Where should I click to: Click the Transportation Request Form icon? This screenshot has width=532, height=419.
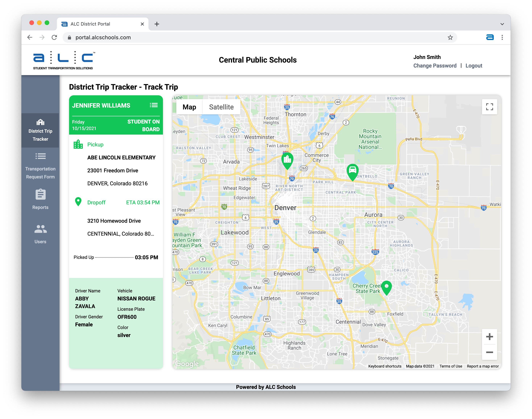(x=41, y=156)
